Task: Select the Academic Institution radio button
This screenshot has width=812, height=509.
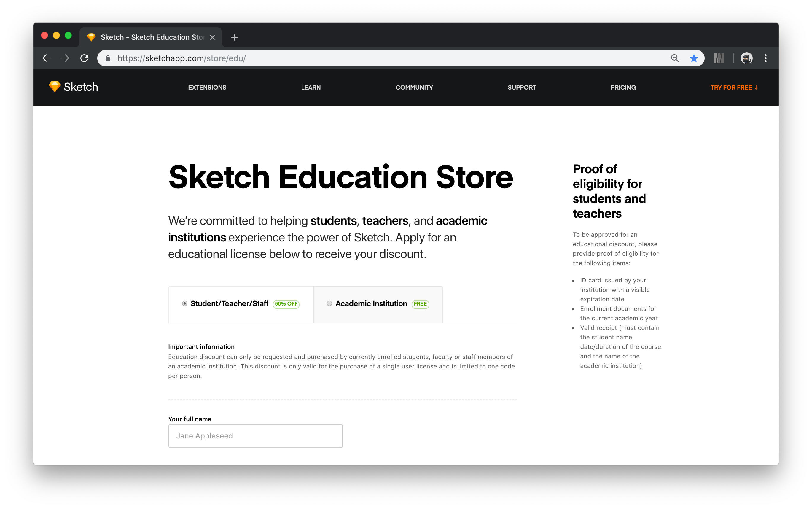Action: coord(329,303)
